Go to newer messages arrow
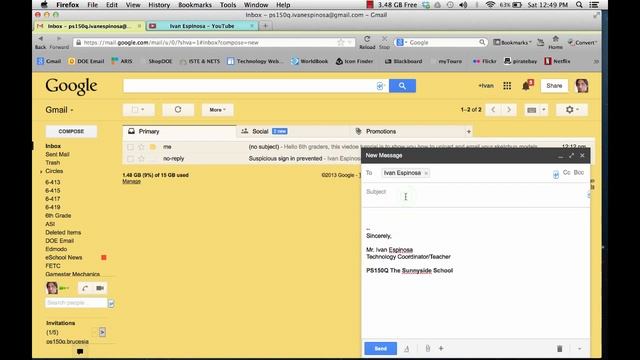Viewport: 640px width, 360px height. [x=493, y=109]
